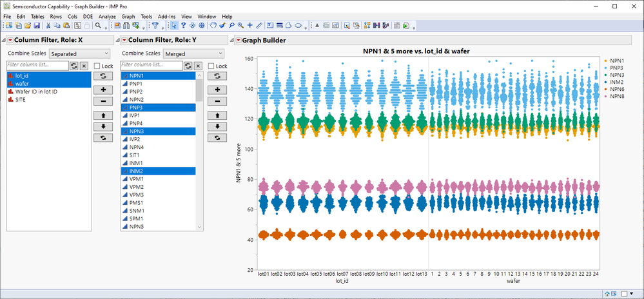Click the Save file toolbar icon
644x299 pixels.
pos(37,26)
